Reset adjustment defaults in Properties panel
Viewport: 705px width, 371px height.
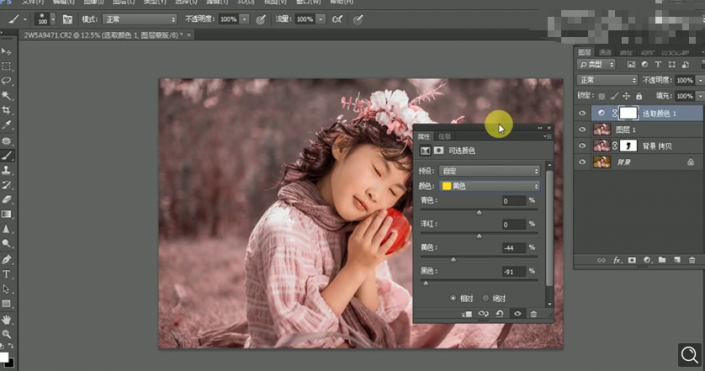click(500, 314)
